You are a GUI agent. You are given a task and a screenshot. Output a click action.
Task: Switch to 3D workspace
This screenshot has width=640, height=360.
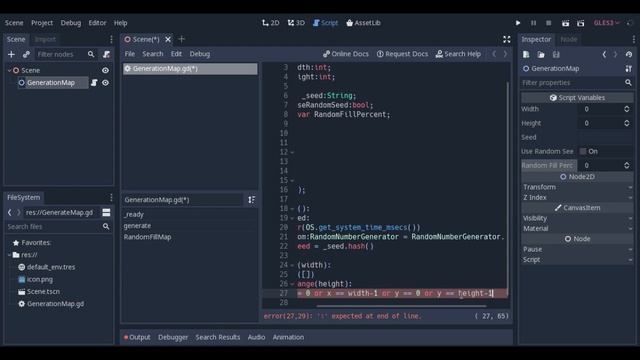(296, 23)
